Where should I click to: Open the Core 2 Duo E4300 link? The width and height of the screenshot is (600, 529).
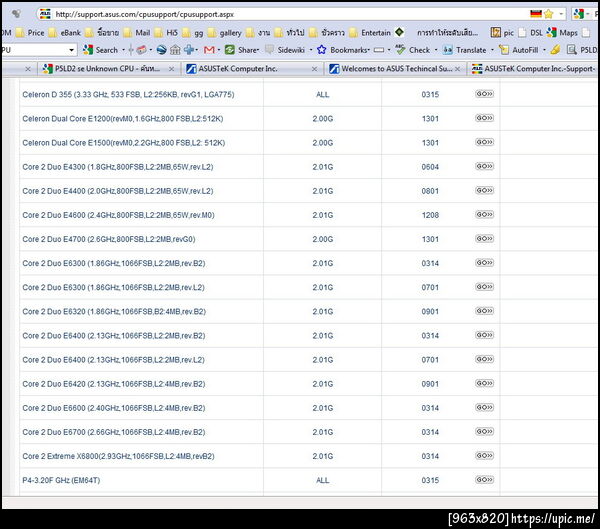[118, 167]
